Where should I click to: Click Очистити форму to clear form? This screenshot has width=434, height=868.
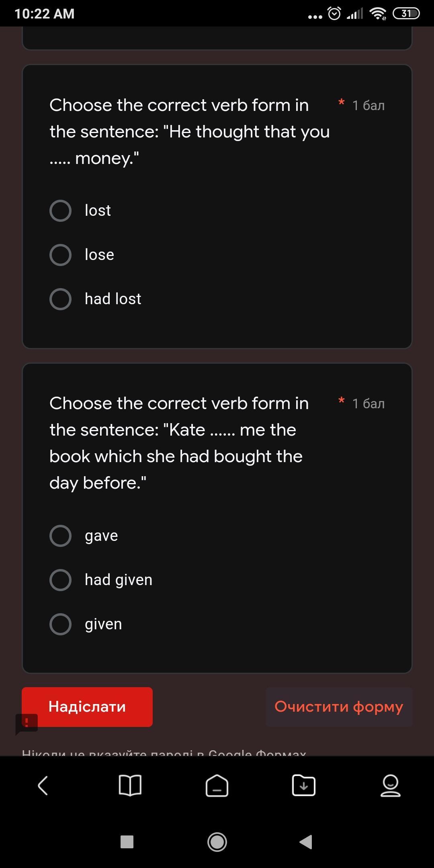point(339,707)
